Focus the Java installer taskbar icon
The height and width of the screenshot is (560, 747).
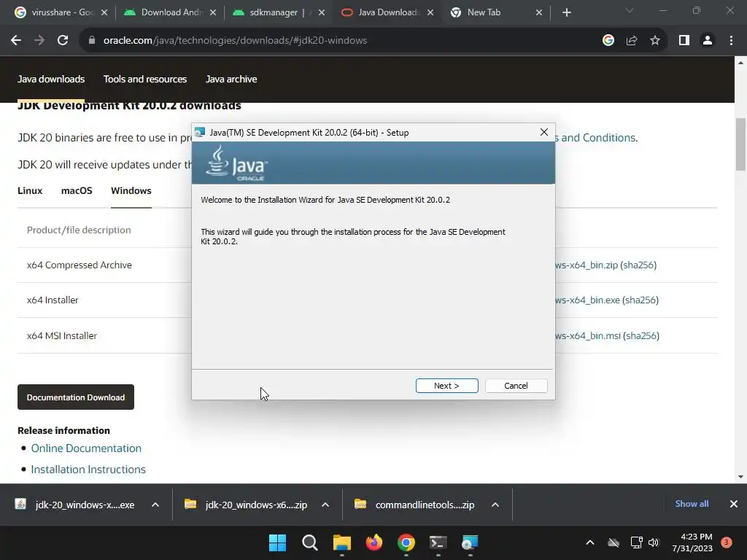470,542
